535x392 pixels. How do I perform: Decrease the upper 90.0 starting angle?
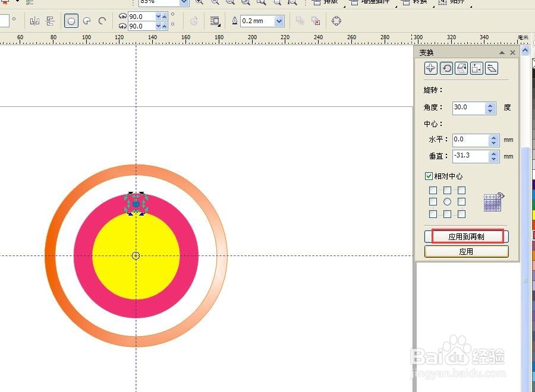(x=158, y=17)
